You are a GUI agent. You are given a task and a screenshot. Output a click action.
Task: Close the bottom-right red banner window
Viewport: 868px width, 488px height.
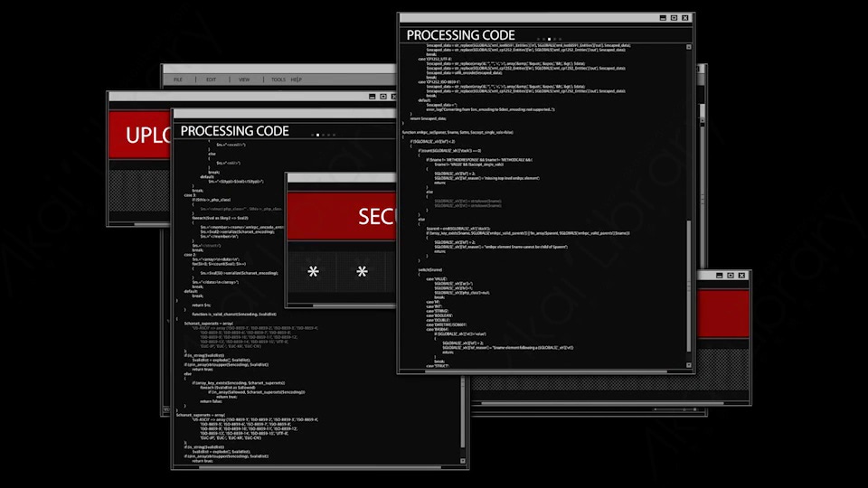[x=741, y=275]
